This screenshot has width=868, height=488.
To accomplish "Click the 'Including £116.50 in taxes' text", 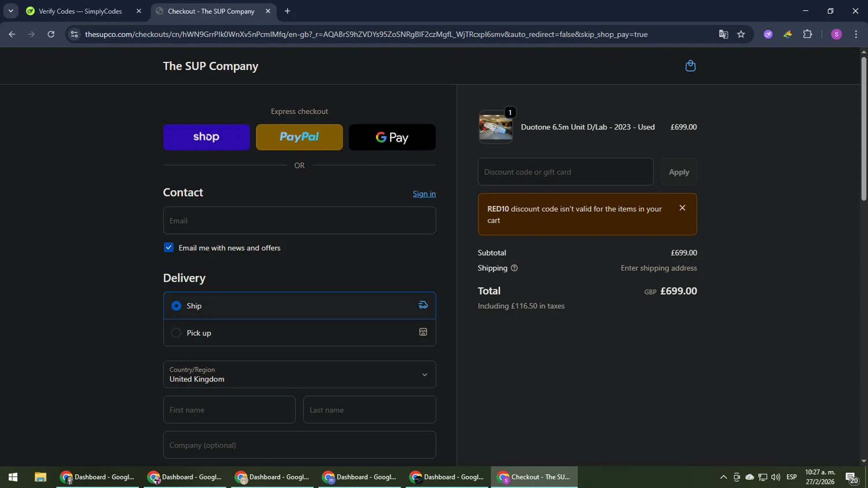I will [521, 306].
